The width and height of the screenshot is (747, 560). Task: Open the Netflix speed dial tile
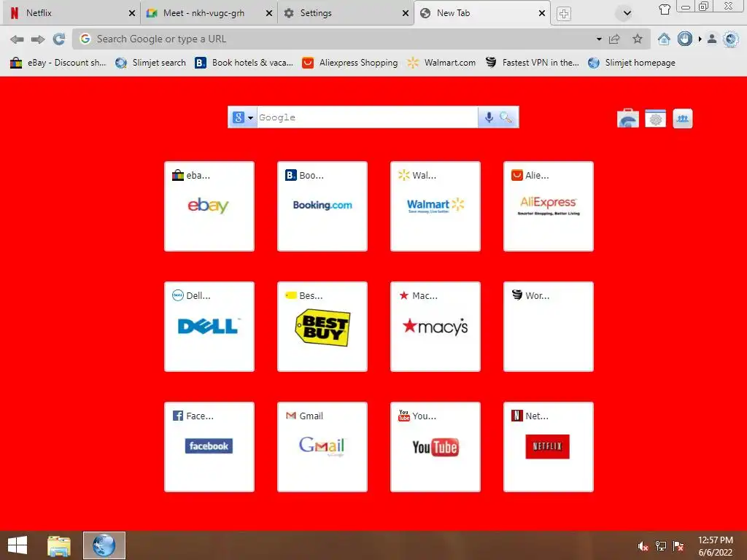click(x=549, y=447)
